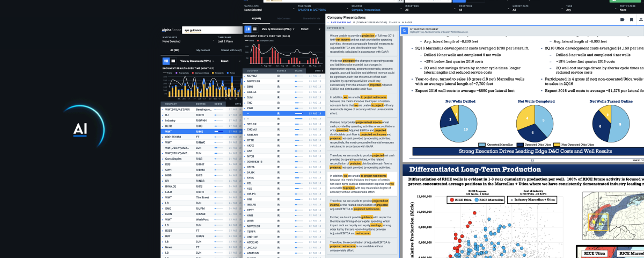Click the AlphaSense logo
The width and height of the screenshot is (644, 258).
coord(171,30)
